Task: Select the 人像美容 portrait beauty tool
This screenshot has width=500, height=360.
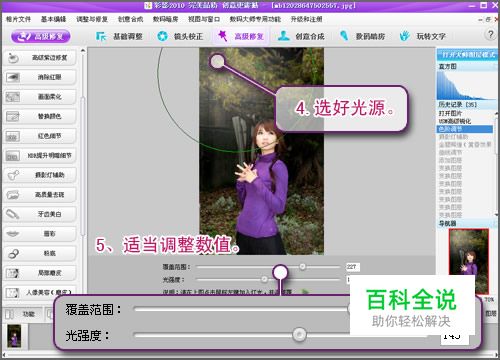Action: 40,293
